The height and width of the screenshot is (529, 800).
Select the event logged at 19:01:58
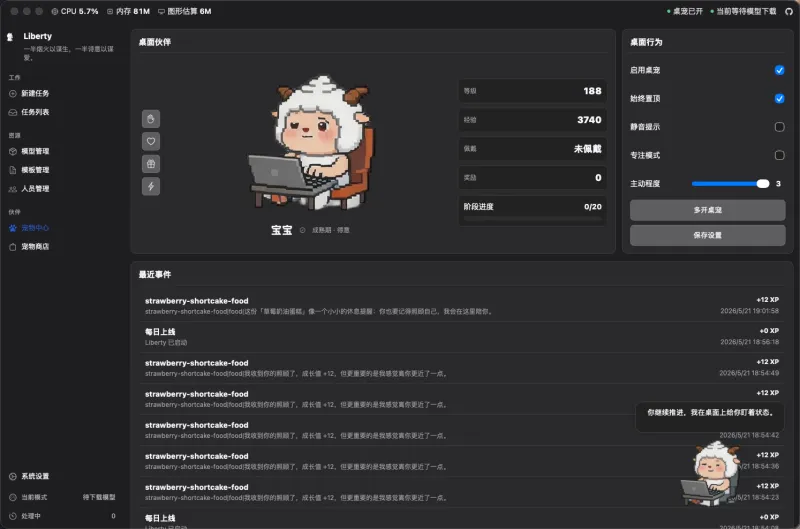461,306
